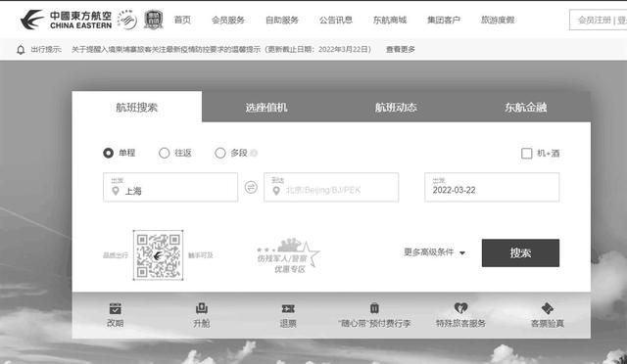Click the "随心带"预付费行李 label

pos(374,323)
